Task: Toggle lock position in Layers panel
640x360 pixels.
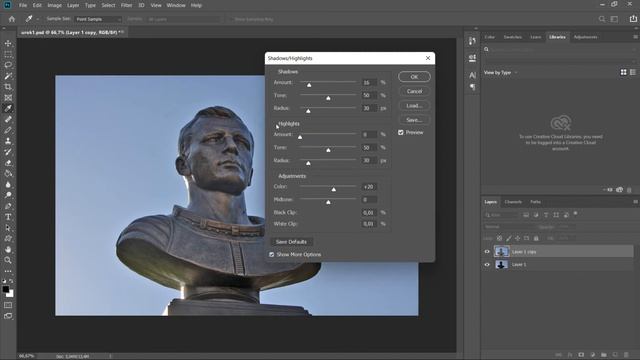Action: click(518, 238)
